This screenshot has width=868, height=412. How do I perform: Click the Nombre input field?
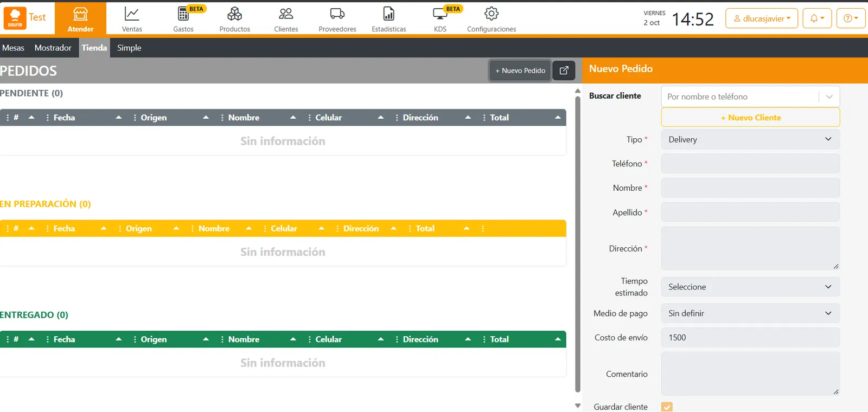coord(750,188)
